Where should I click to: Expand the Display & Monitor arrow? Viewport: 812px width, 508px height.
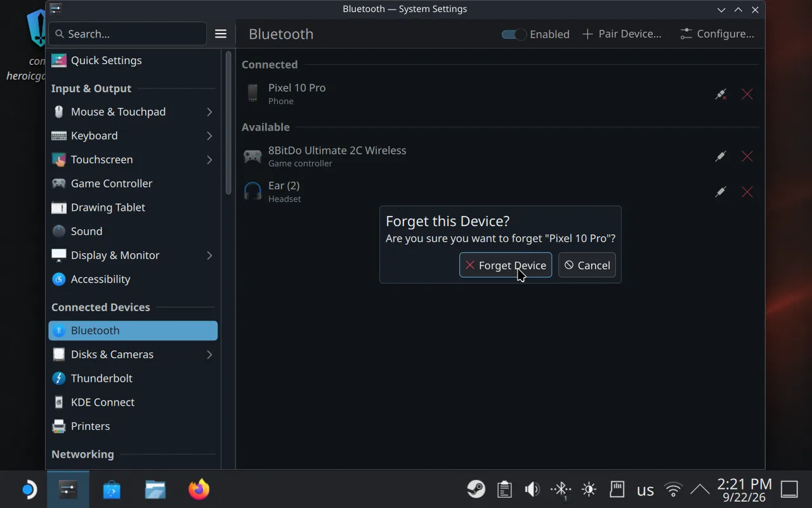209,255
